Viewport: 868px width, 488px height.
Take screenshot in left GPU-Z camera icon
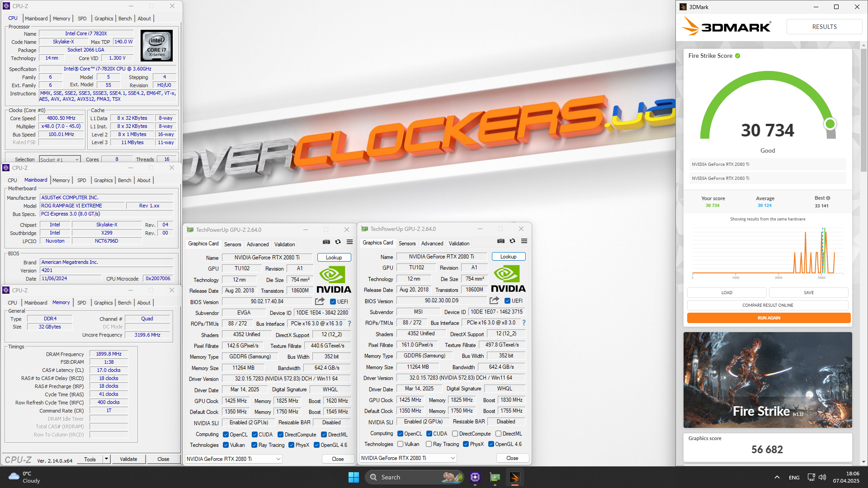pyautogui.click(x=326, y=242)
